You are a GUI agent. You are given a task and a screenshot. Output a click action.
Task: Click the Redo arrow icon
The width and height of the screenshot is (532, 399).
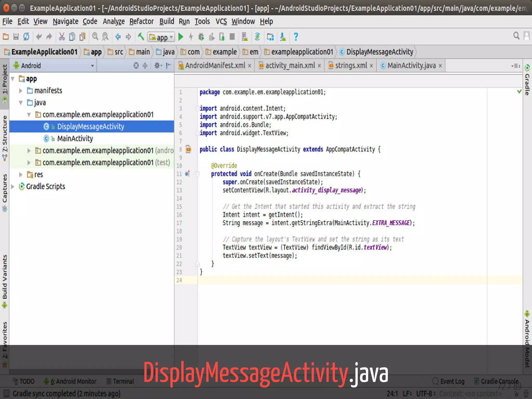[49, 37]
